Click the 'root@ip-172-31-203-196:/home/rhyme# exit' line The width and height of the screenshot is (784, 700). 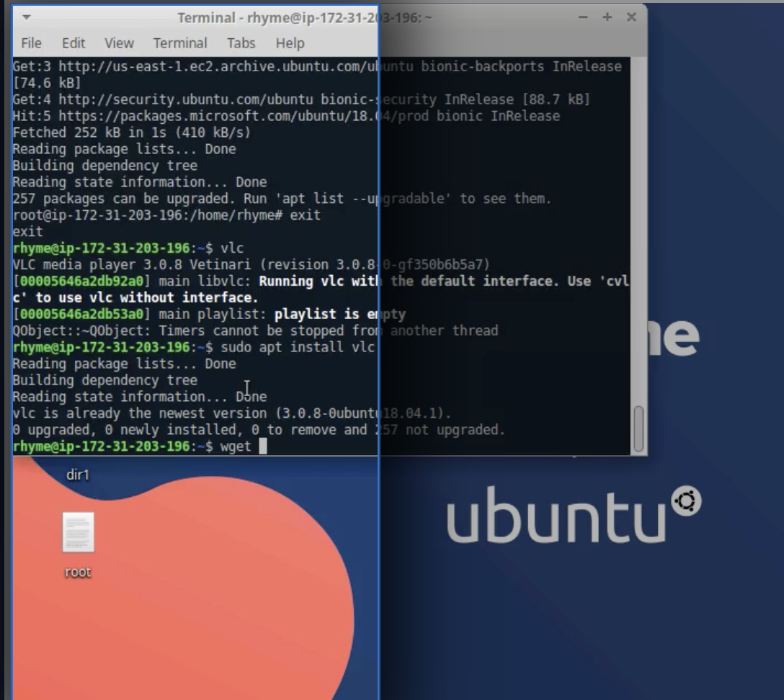pyautogui.click(x=166, y=215)
